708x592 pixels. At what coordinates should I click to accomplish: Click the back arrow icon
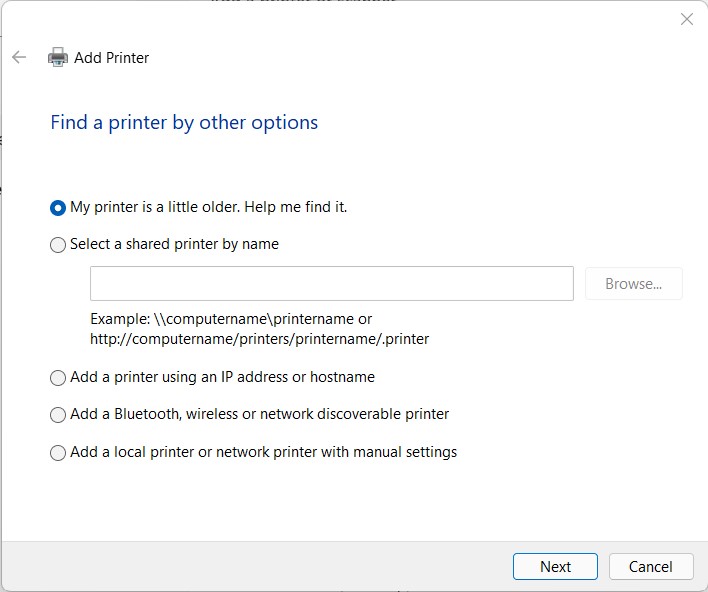[x=19, y=58]
